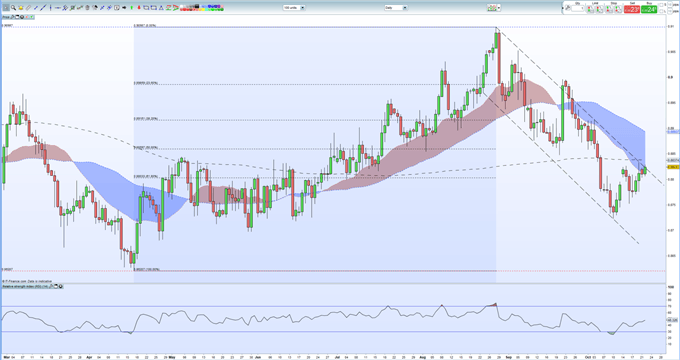Place a red down-arrow marker
Viewport: 680px width, 360px height.
click(139, 7)
